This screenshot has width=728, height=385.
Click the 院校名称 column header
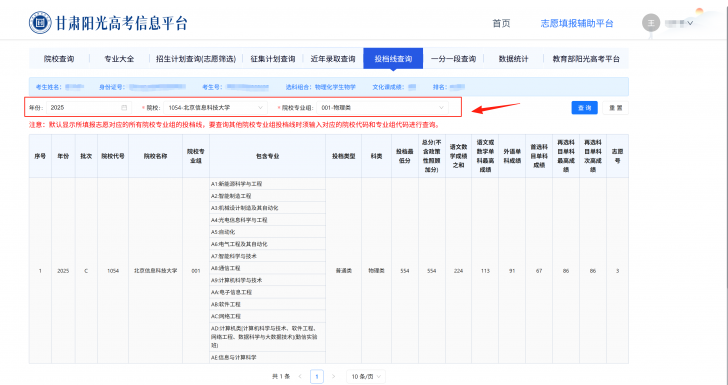156,156
